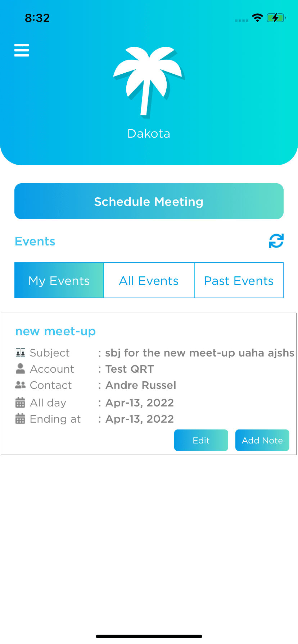Tap the Ending at calendar icon

click(21, 419)
